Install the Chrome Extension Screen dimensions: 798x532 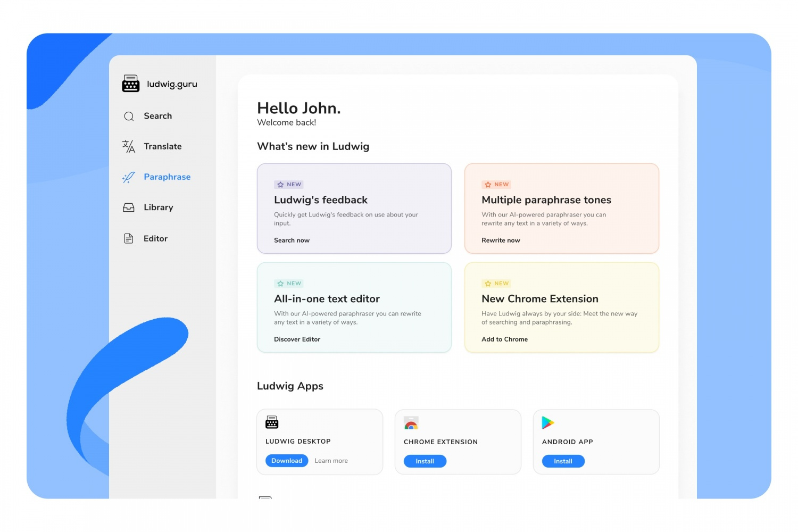[425, 461]
